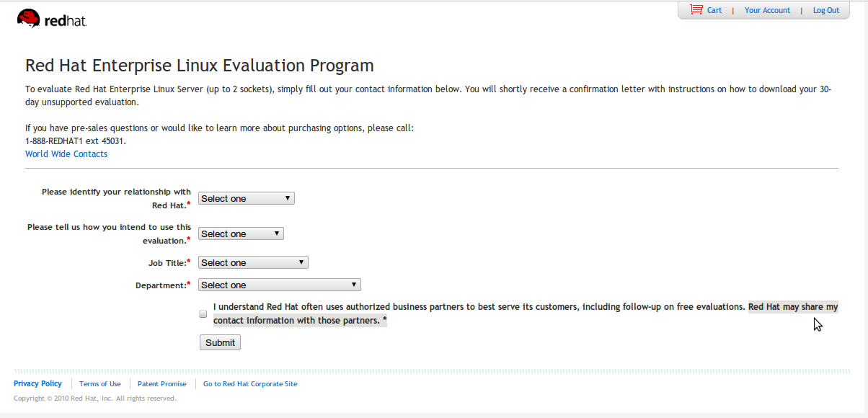Click the Log Out link
The image size is (868, 418).
(x=826, y=10)
